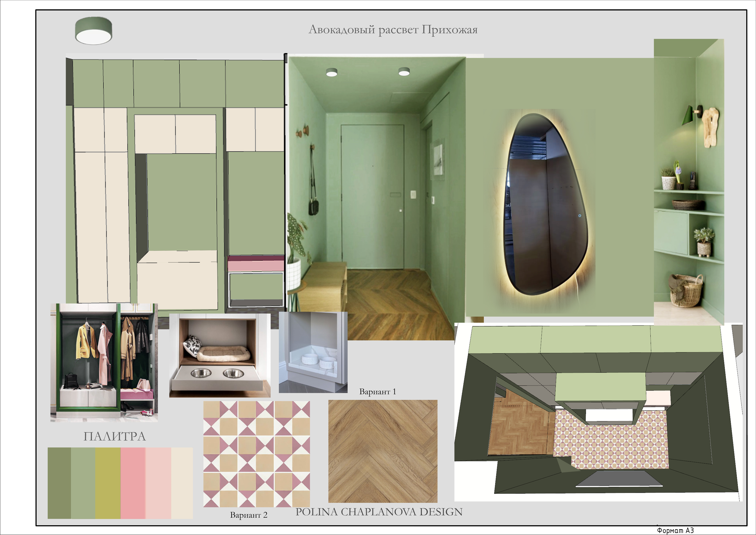Screen dimensions: 756x535
Task: Click 'POLINA CHAPLANOVA DESIGN' text
Action: point(379,512)
